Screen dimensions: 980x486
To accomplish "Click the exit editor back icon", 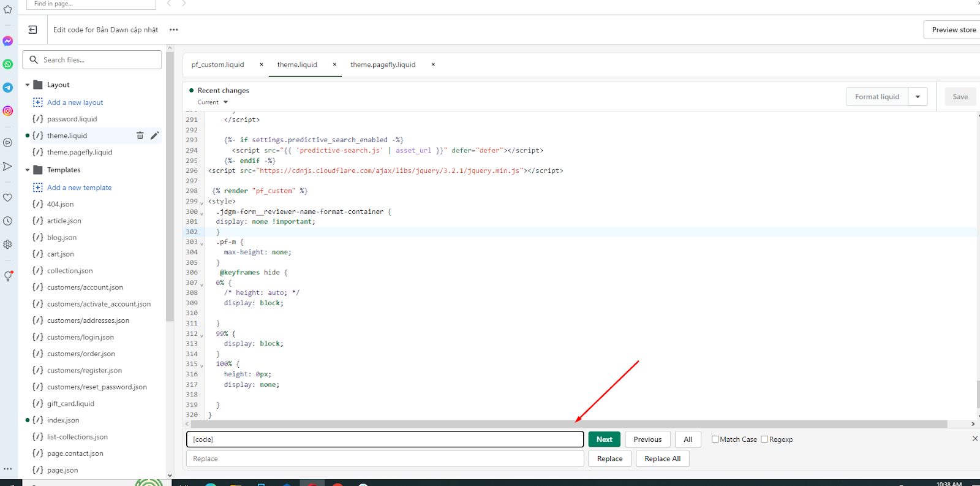I will (32, 29).
